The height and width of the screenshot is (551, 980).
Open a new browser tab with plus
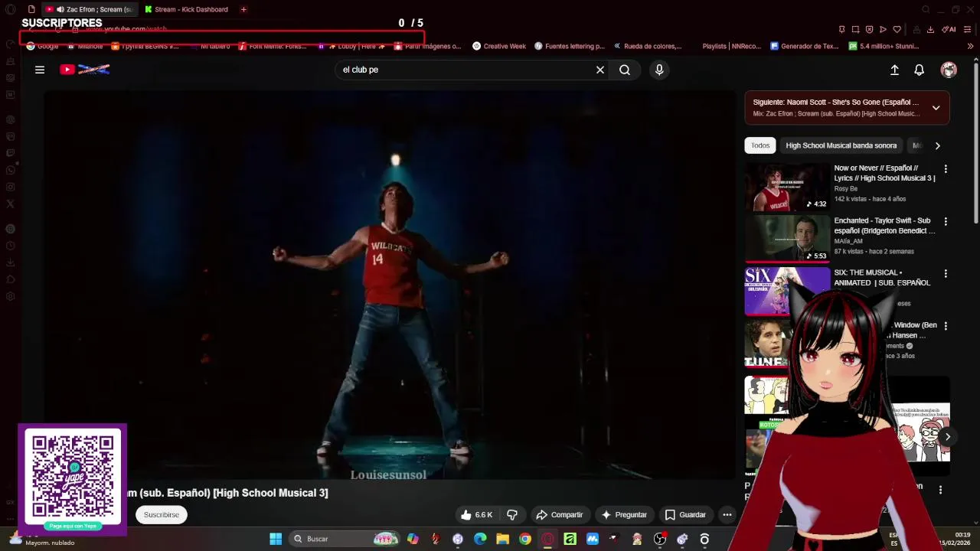243,9
